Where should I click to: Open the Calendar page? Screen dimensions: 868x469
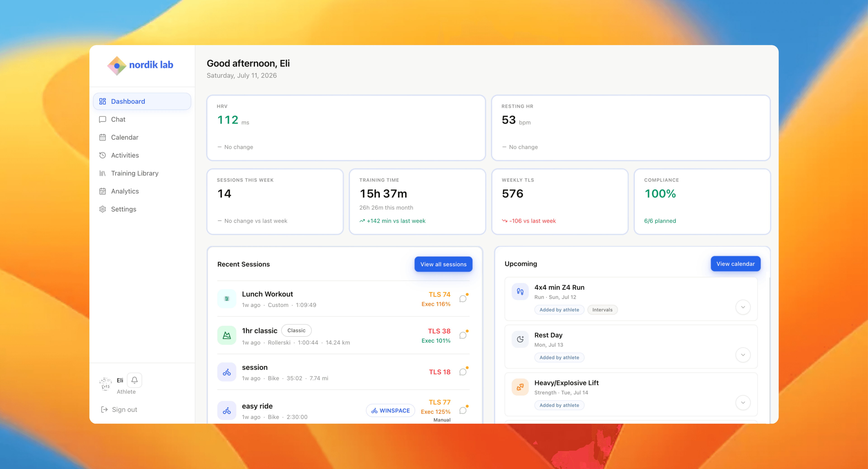click(142, 137)
